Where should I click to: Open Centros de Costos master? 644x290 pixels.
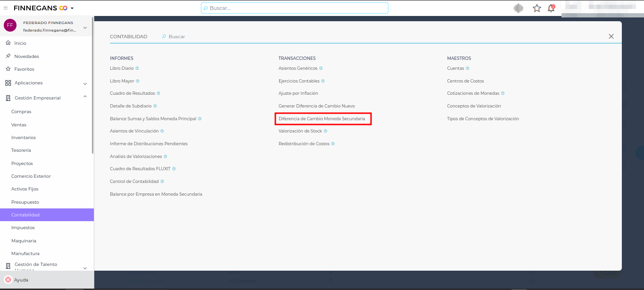[465, 81]
